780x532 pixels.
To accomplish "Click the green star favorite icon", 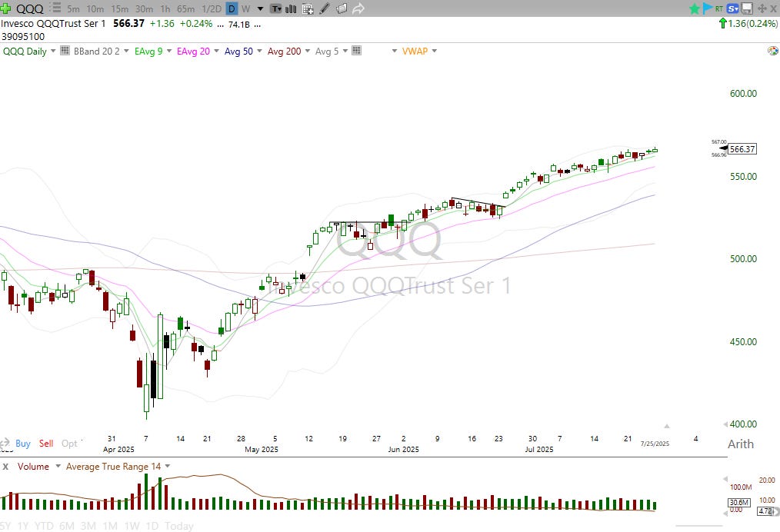I will 695,8.
